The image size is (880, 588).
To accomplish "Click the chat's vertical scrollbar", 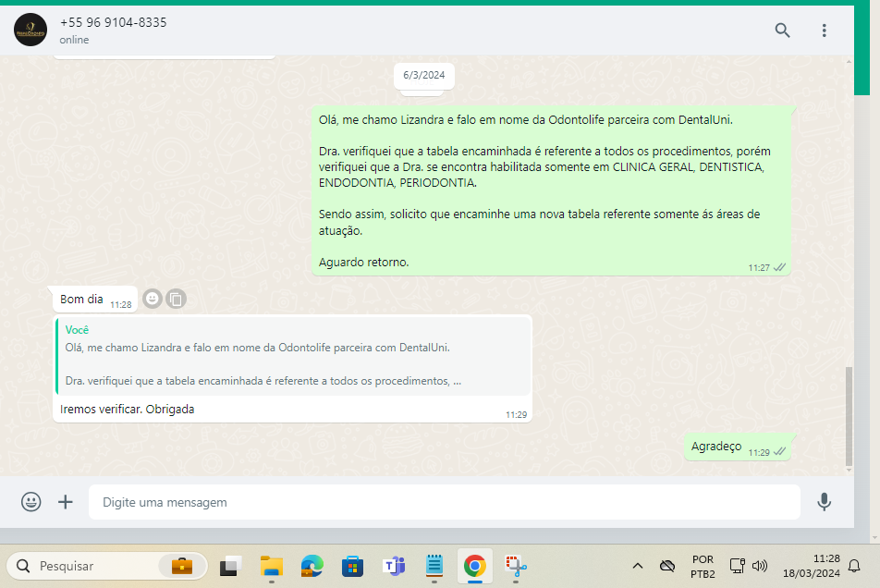I will 849,415.
